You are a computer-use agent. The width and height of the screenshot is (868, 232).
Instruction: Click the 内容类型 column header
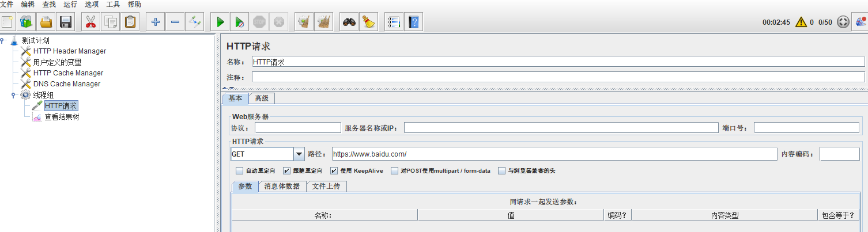coord(724,215)
